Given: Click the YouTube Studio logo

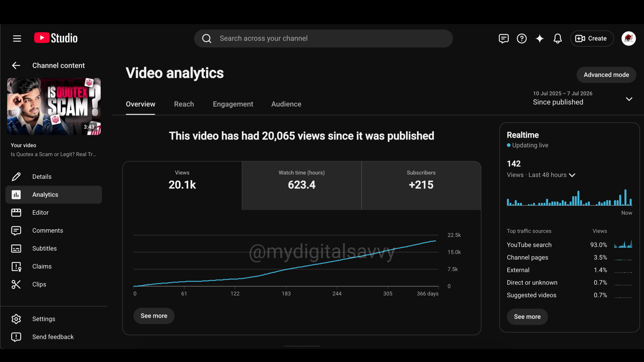Looking at the screenshot, I should click(x=56, y=38).
